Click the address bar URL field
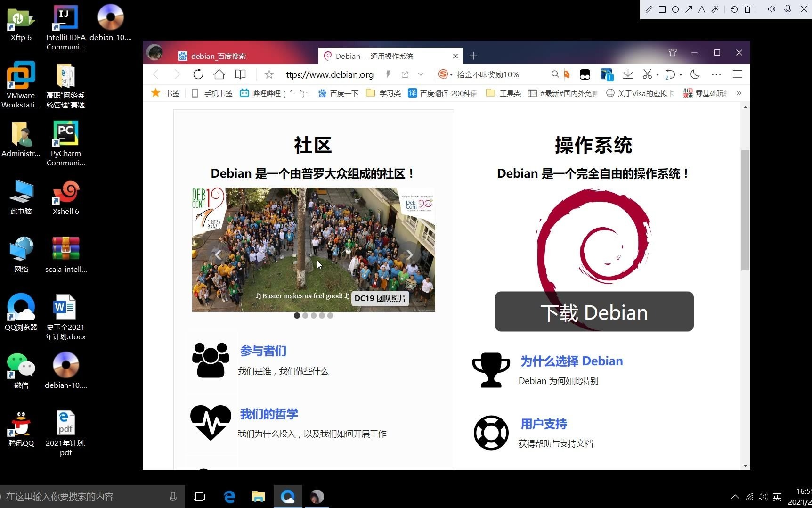This screenshot has height=508, width=812. (330, 74)
